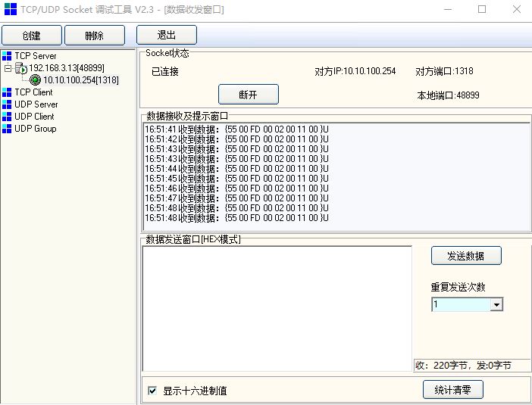This screenshot has height=405, width=532.
Task: Click the 16:51:42 received data line
Action: [x=236, y=139]
